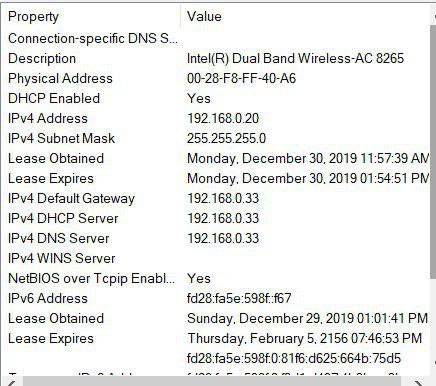Select the Physical Address row
Image resolution: width=436 pixels, height=386 pixels.
(216, 78)
